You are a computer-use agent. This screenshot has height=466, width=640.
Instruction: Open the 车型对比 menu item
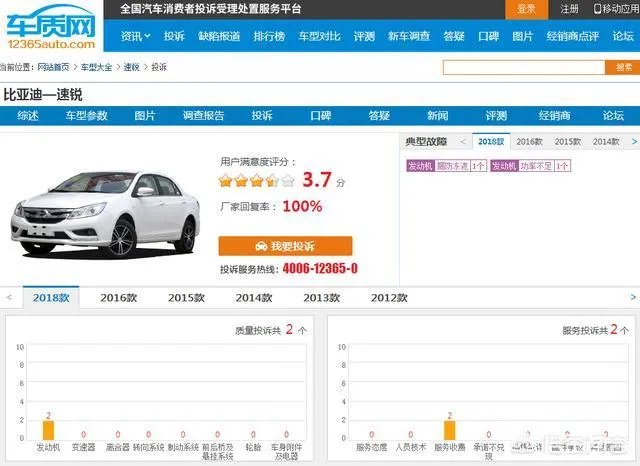tap(319, 36)
